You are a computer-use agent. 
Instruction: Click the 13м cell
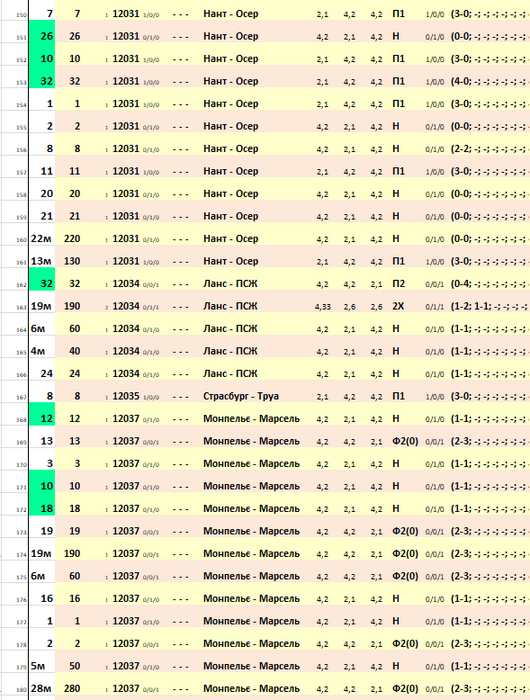(x=41, y=261)
